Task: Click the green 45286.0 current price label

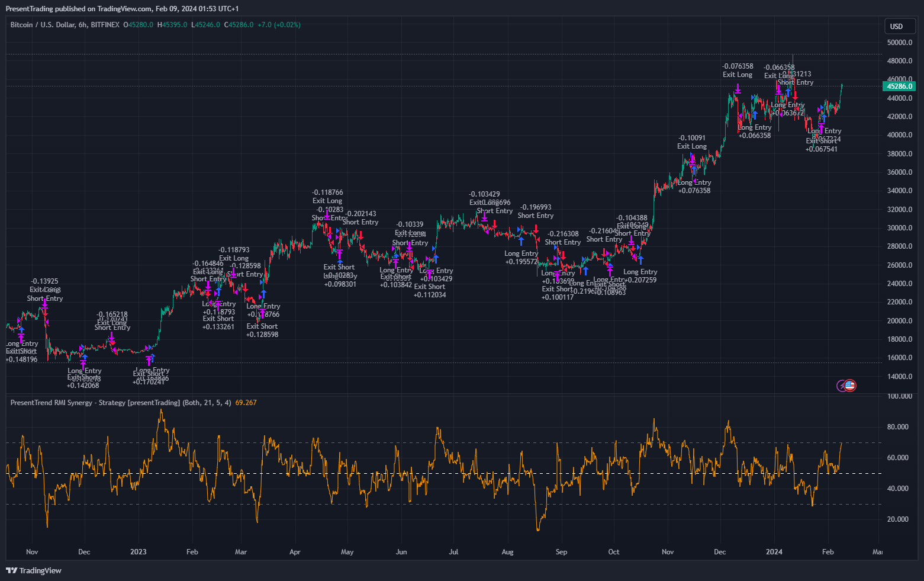Action: (x=900, y=86)
